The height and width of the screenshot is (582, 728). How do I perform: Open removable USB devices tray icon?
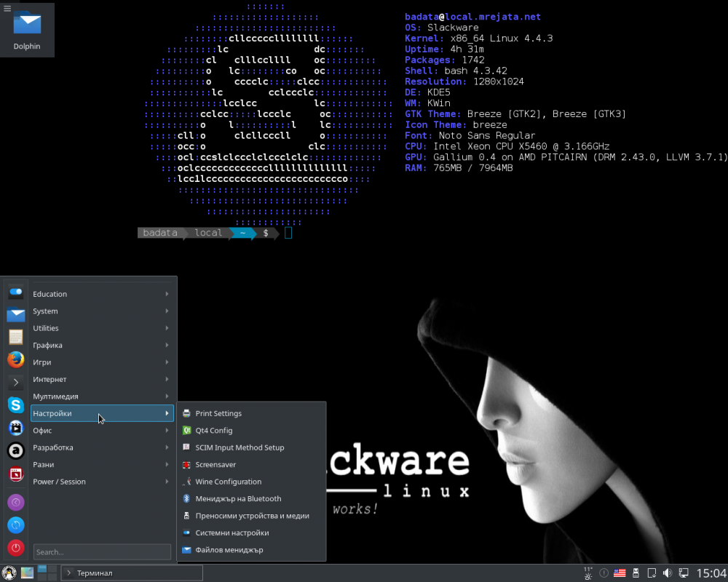point(636,573)
